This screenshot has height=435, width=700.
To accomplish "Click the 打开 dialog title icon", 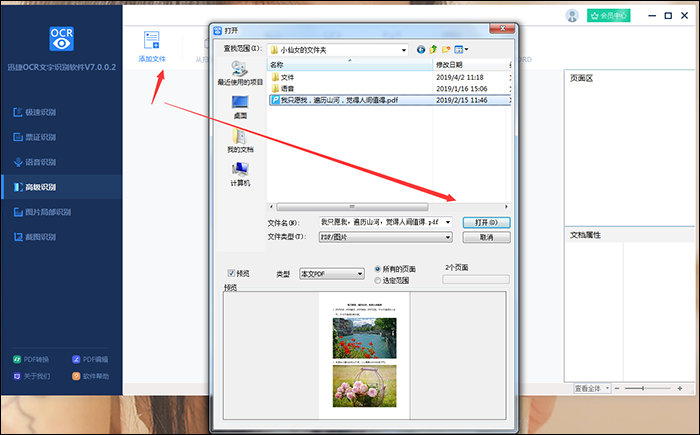I will click(x=217, y=30).
